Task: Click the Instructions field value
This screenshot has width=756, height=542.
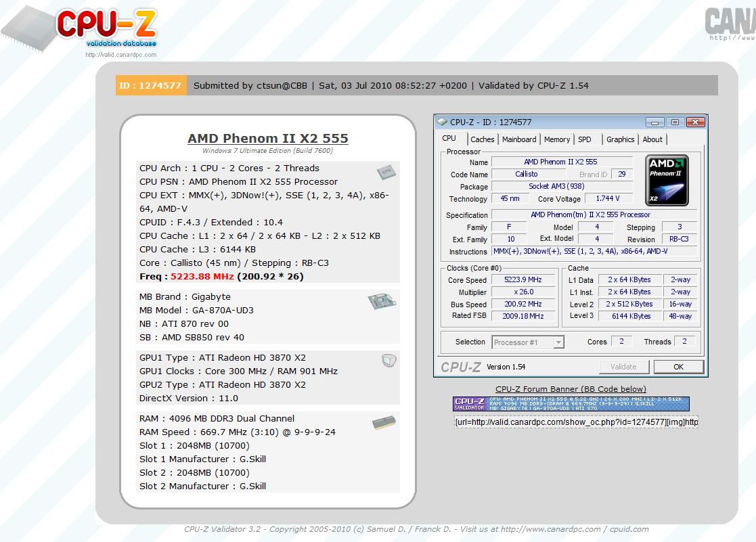Action: pos(594,251)
